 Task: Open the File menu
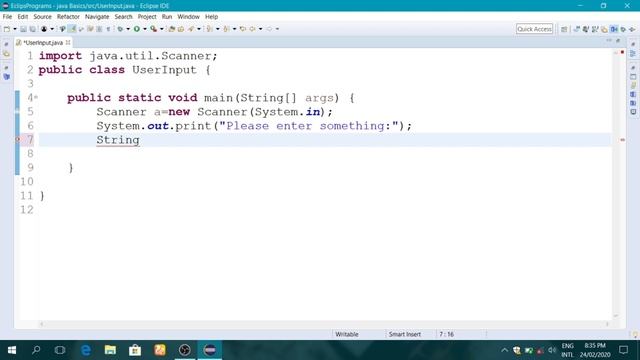[x=7, y=17]
